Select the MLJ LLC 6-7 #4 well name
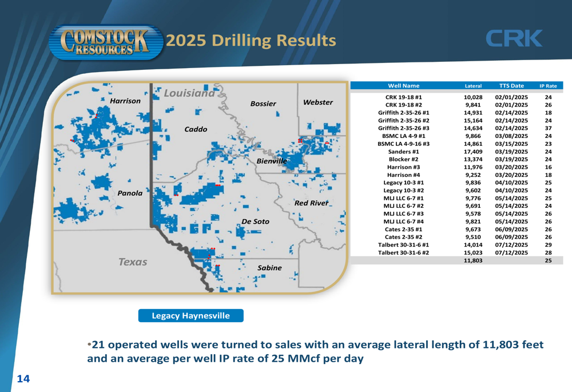572x392 pixels. tap(403, 221)
